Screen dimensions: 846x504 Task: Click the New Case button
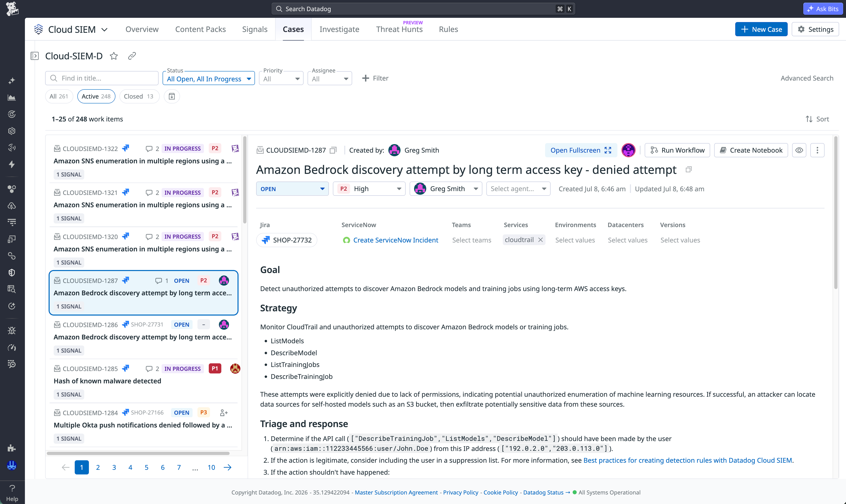click(761, 29)
